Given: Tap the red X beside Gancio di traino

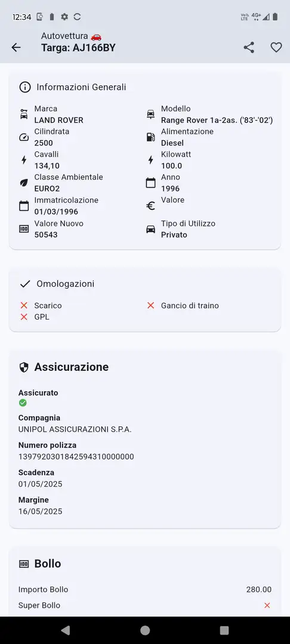Looking at the screenshot, I should [151, 305].
